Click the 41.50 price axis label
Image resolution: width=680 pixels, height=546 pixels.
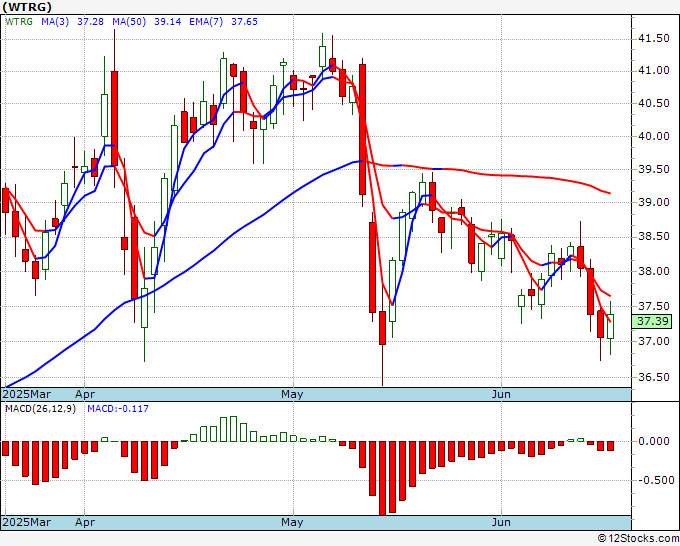pos(654,39)
